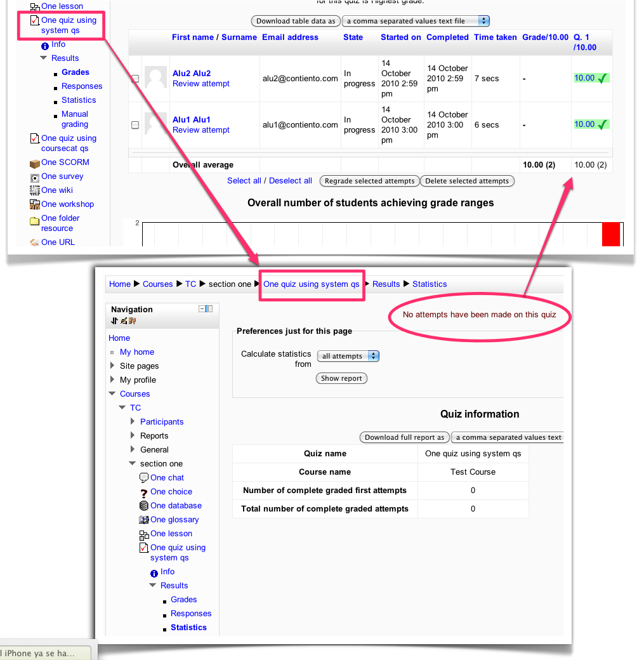Click Statistics in the breadcrumb
This screenshot has height=660, width=644.
430,284
